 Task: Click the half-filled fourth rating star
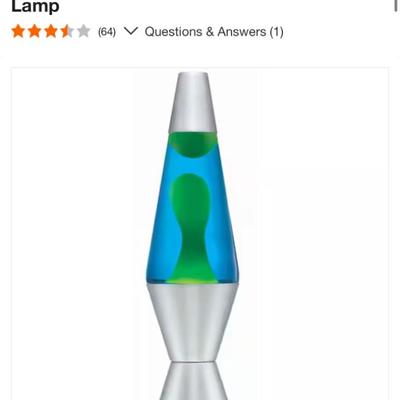pyautogui.click(x=67, y=32)
